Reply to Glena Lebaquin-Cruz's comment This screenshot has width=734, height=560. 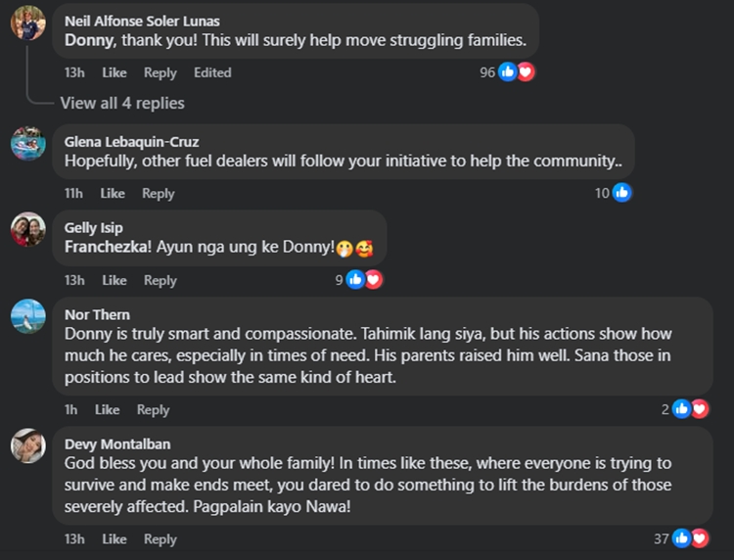pos(158,193)
